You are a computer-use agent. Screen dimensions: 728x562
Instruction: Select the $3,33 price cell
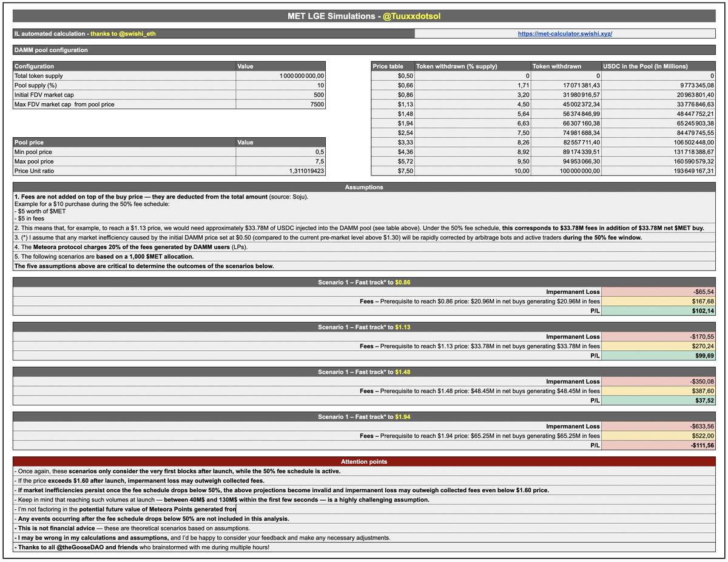tap(393, 143)
